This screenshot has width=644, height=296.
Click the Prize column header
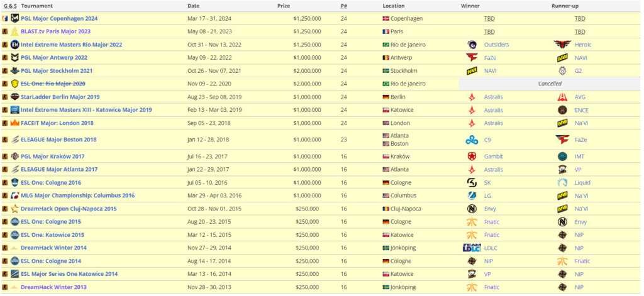point(284,6)
